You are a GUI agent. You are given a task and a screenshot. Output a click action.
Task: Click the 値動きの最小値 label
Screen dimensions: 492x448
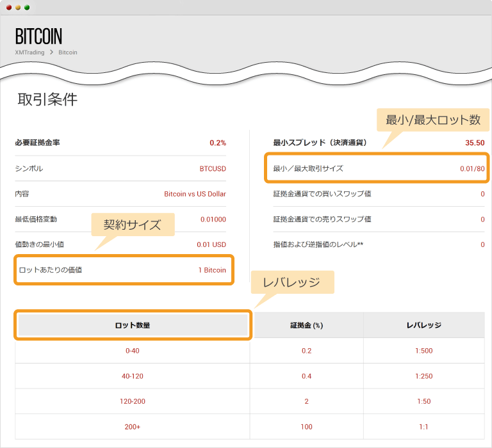(40, 244)
